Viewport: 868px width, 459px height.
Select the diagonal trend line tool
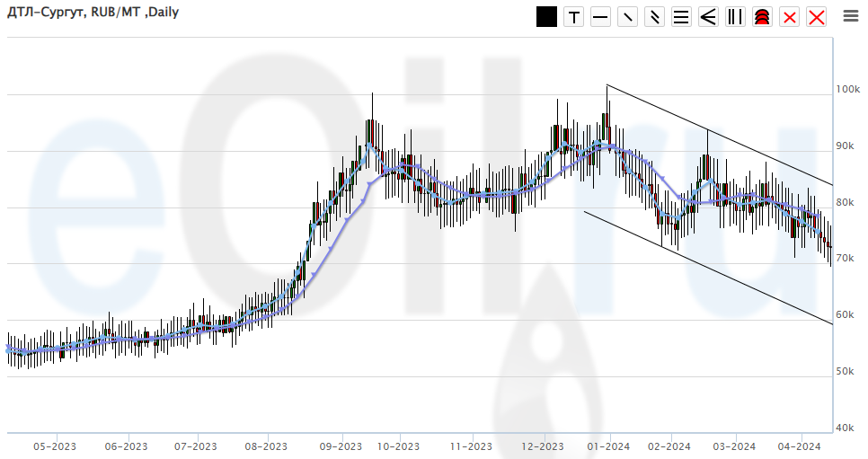(627, 17)
